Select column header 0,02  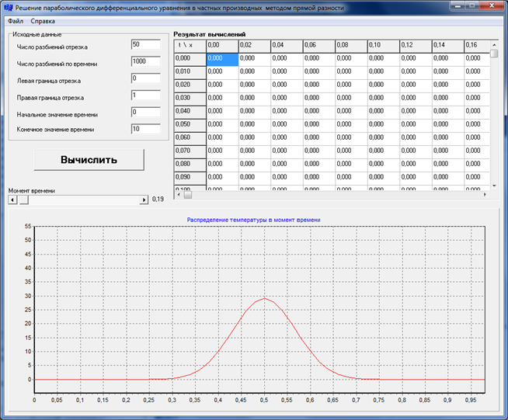[254, 47]
